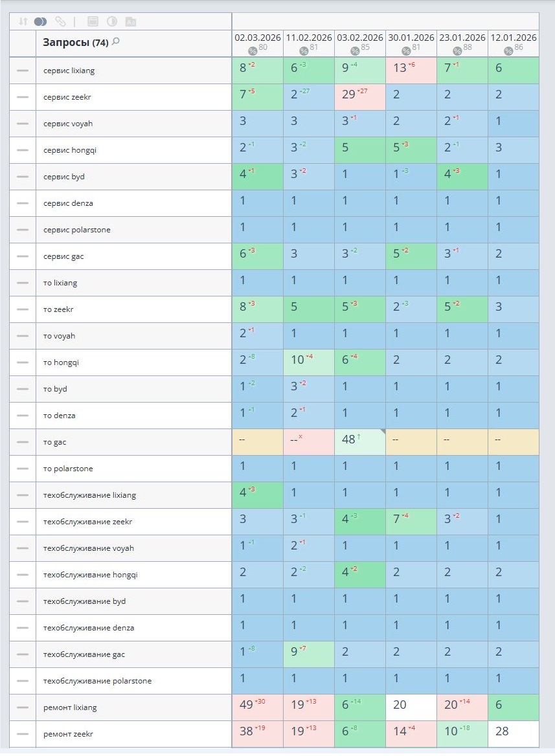The image size is (555, 756).
Task: Click percent icon under 12.01.2026
Action: click(508, 51)
